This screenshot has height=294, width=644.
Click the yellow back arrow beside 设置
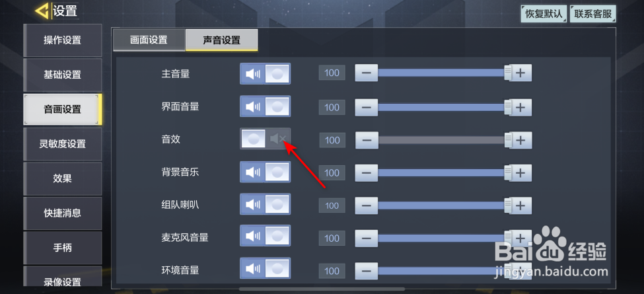click(x=42, y=11)
